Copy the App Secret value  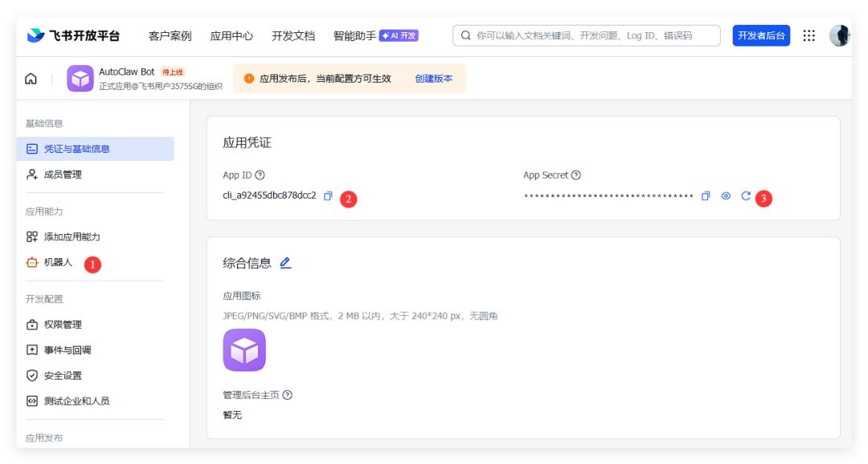(x=706, y=196)
